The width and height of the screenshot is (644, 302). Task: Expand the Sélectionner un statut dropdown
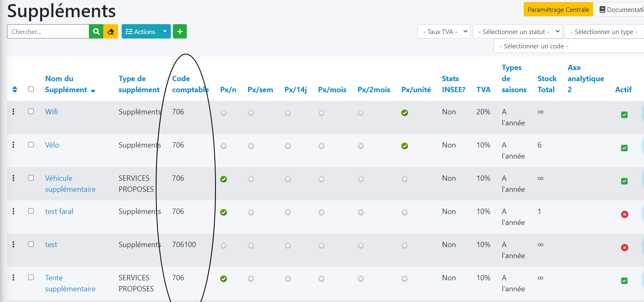[x=518, y=32]
